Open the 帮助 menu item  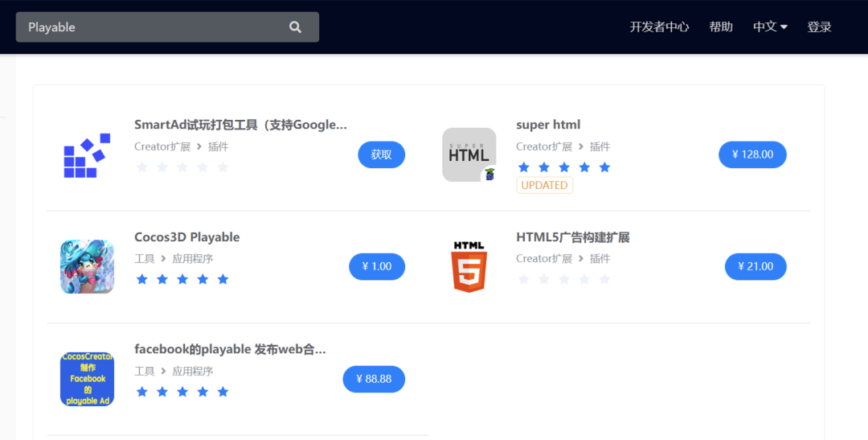click(x=721, y=27)
